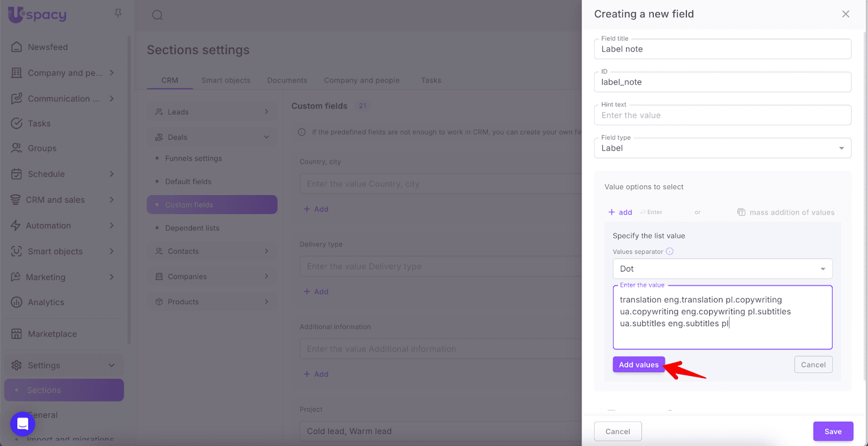Click the search magnifier icon at top
Viewport: 868px width, 446px height.
pos(157,15)
